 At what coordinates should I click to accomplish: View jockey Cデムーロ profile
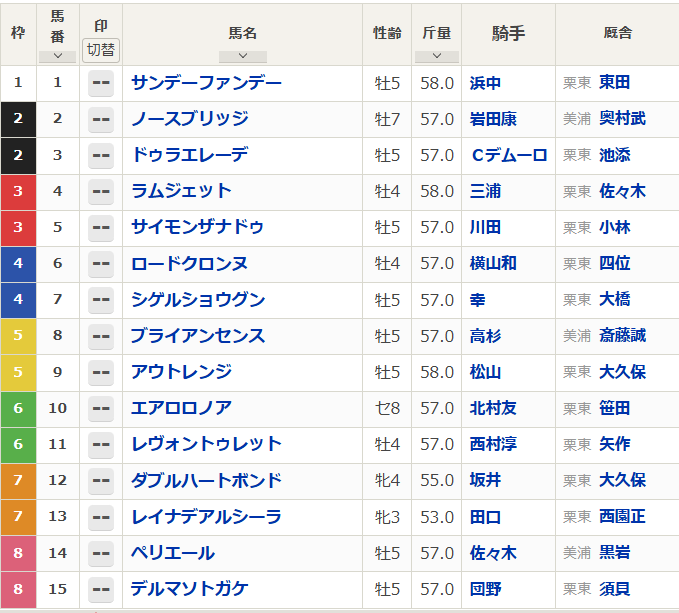coord(509,155)
